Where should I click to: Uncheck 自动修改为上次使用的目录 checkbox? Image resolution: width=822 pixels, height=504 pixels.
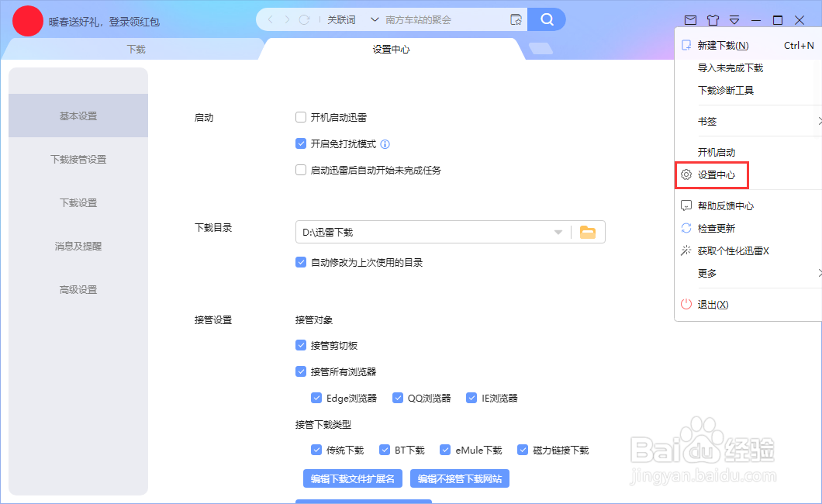pos(301,262)
